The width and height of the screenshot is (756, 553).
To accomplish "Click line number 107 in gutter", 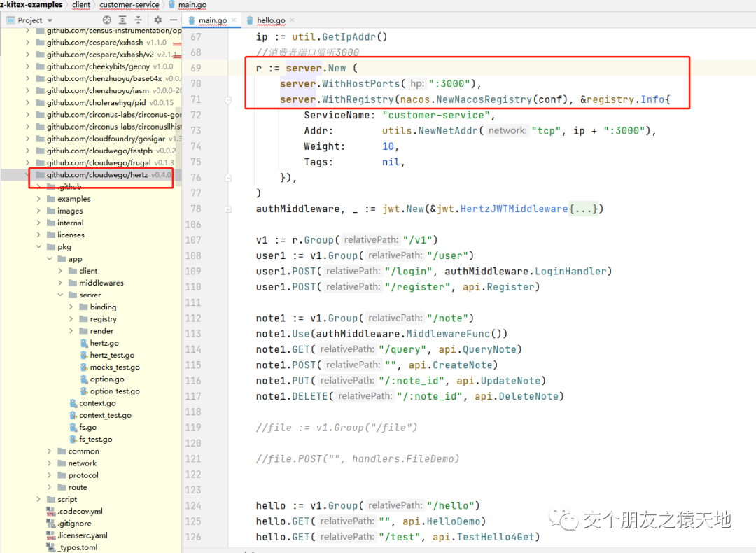I will click(x=193, y=240).
